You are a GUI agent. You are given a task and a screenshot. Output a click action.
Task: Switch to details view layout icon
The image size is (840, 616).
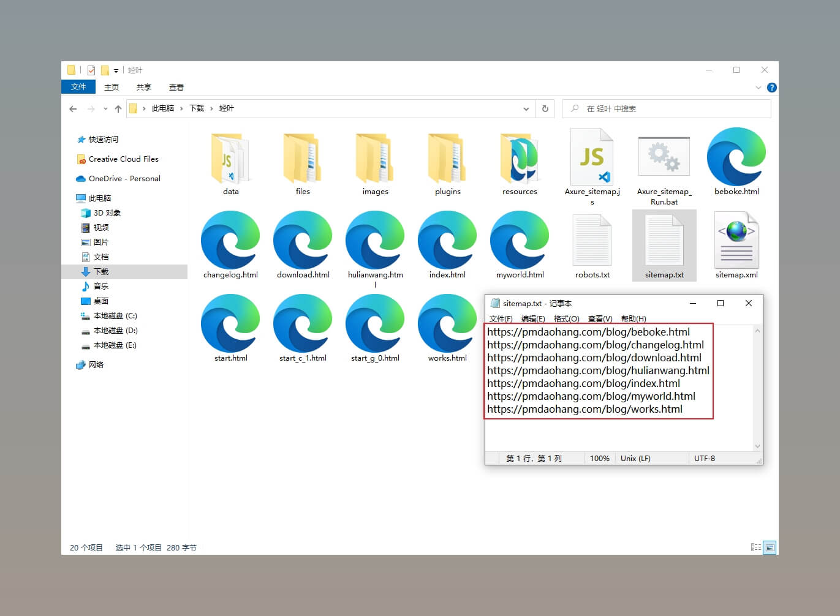tap(756, 547)
